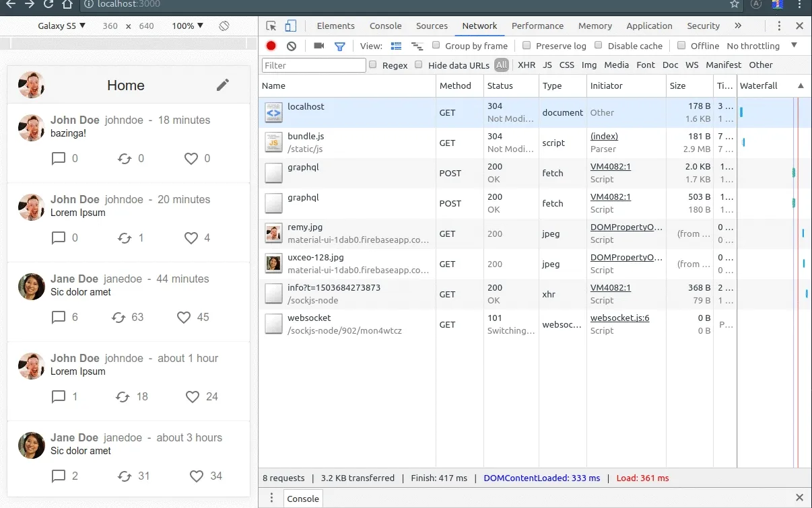Toggle the Group by frame checkbox
This screenshot has width=812, height=508.
click(x=436, y=46)
